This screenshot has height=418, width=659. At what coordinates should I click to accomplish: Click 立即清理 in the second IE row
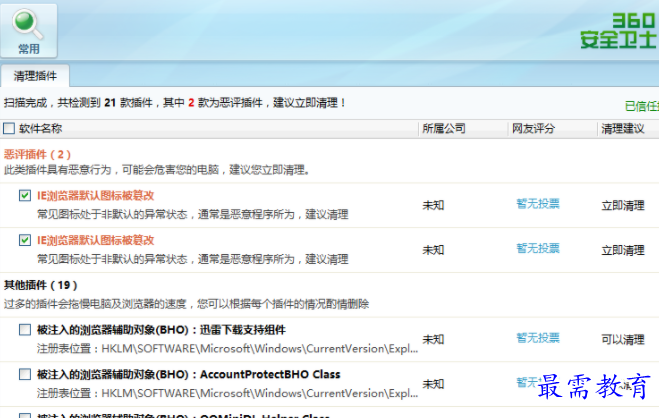[623, 250]
